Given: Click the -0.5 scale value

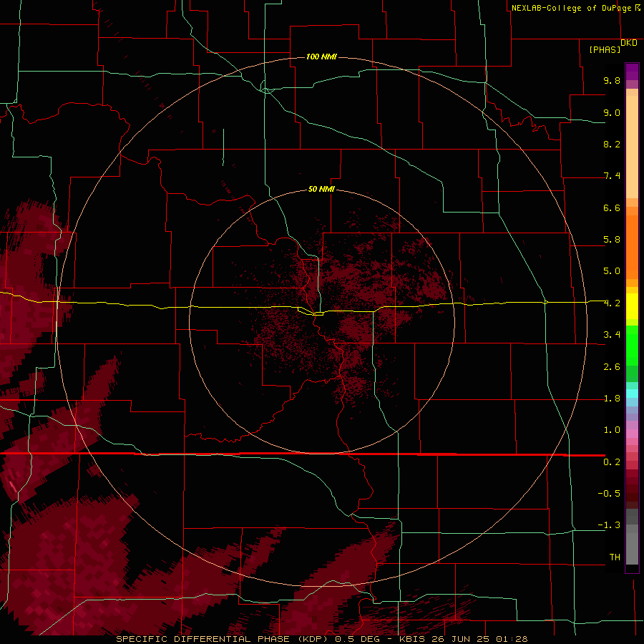Looking at the screenshot, I should click(609, 494).
